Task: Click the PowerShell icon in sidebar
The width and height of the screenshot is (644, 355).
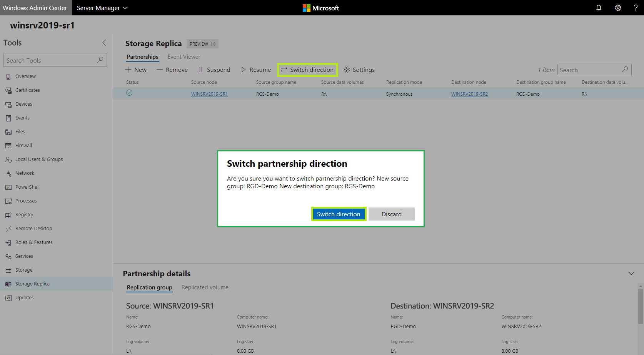Action: [8, 187]
